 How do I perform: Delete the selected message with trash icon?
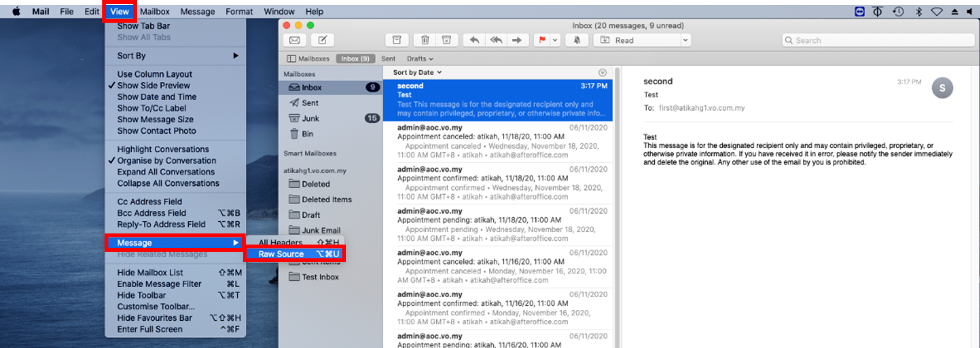[x=425, y=40]
